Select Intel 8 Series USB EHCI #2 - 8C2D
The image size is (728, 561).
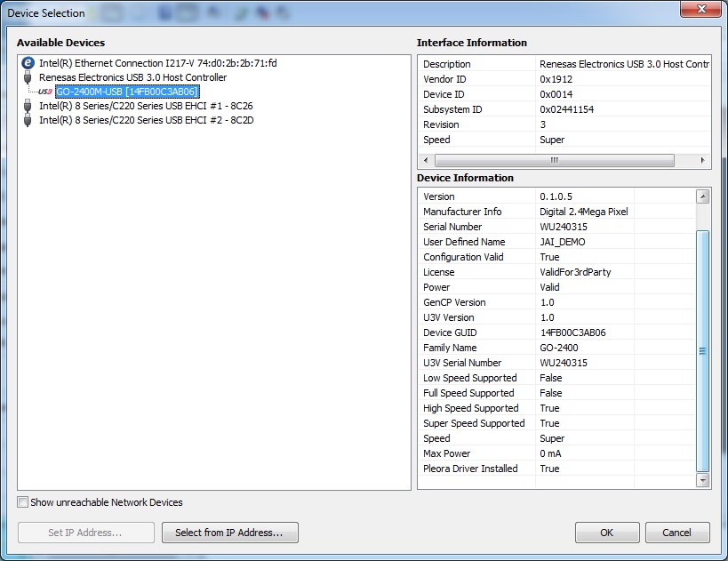coord(147,120)
